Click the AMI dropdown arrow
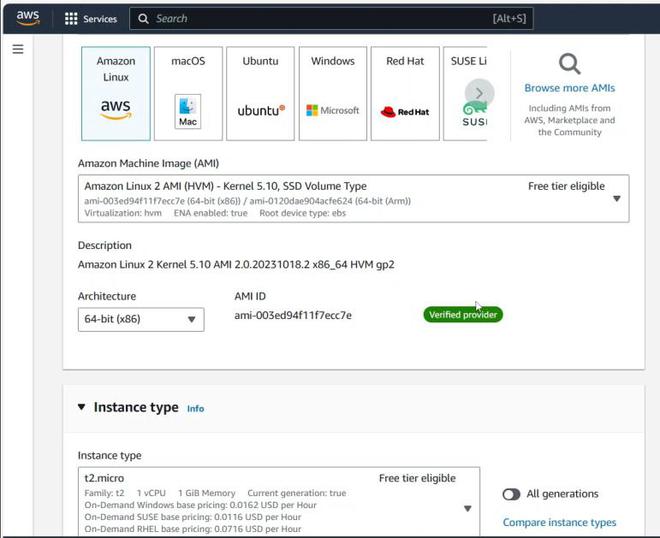The height and width of the screenshot is (538, 660). click(617, 199)
